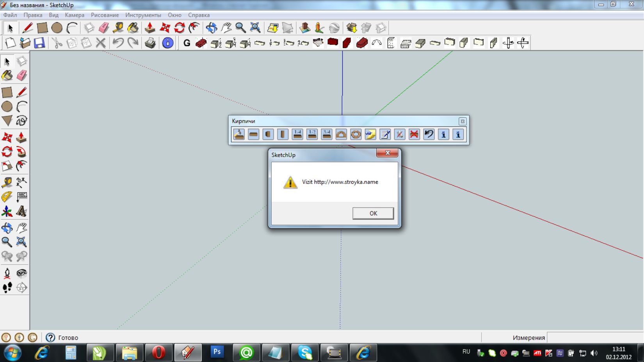Click the brick arch icon in Кирпичи
The image size is (644, 362).
(341, 135)
